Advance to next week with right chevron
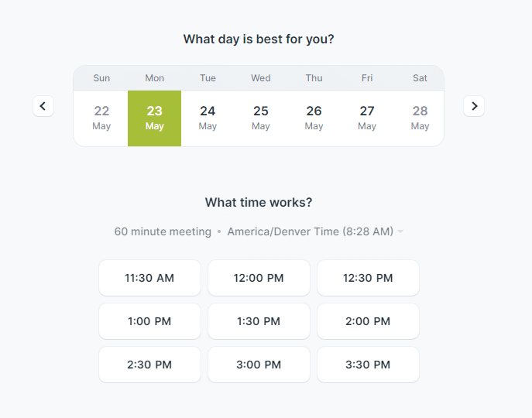This screenshot has height=418, width=532. click(474, 106)
